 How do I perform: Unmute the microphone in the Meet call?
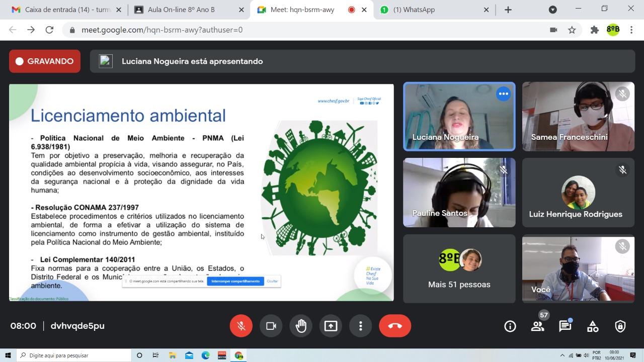click(241, 326)
